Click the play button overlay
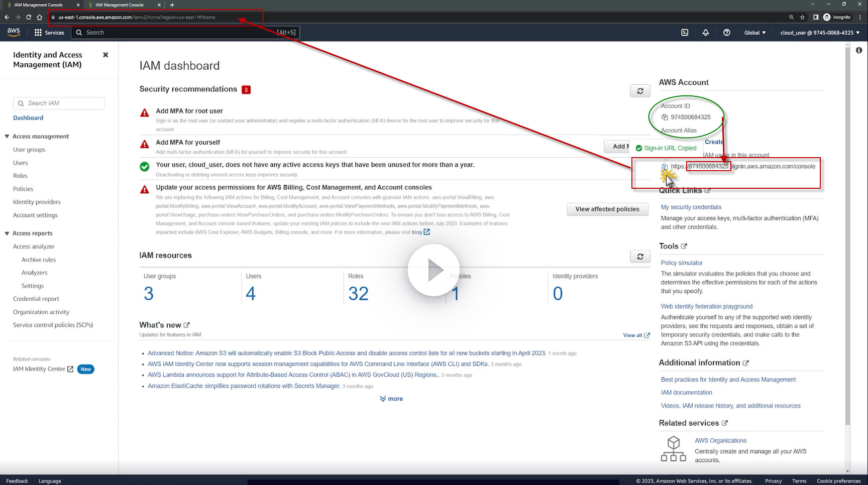The width and height of the screenshot is (868, 485). 433,270
